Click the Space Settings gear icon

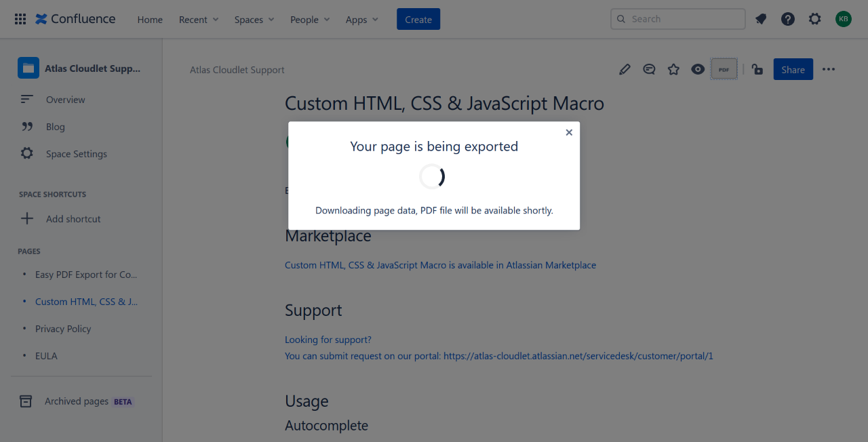(x=27, y=153)
